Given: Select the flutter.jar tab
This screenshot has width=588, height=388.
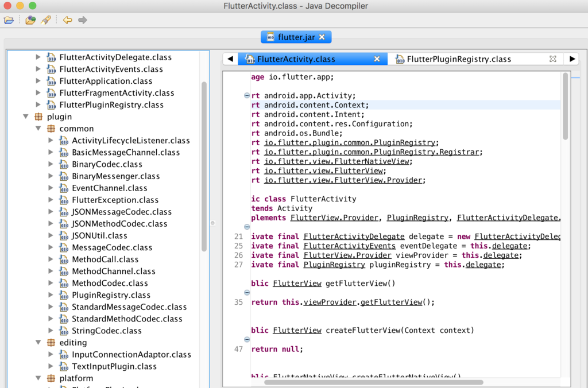Looking at the screenshot, I should pyautogui.click(x=296, y=37).
